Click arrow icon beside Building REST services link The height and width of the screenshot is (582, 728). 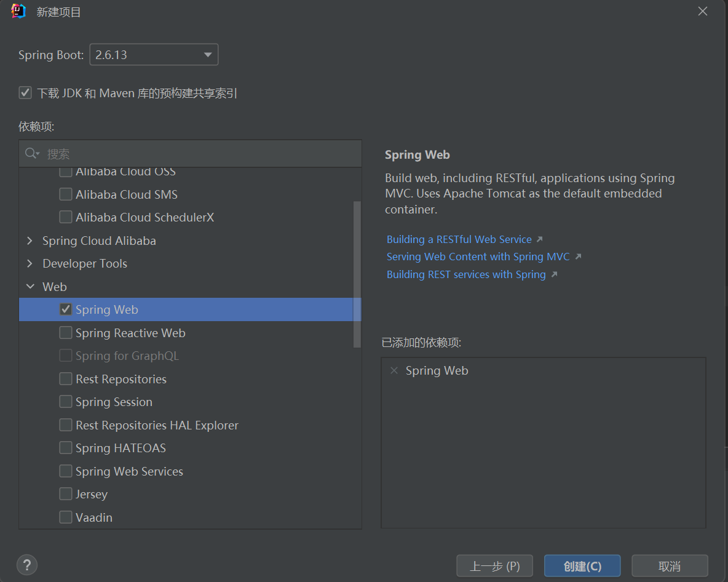click(554, 274)
